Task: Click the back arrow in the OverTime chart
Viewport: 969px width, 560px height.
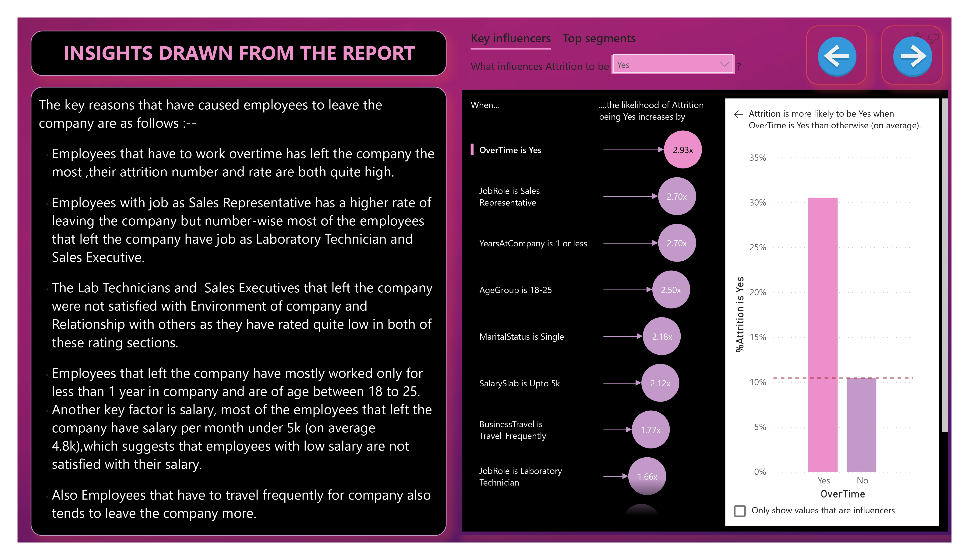Action: [738, 114]
